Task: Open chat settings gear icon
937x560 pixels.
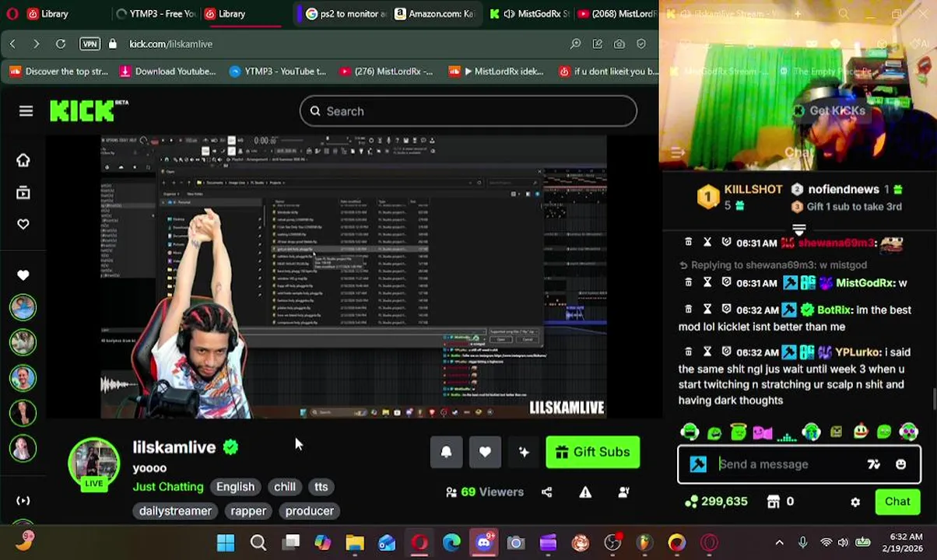Action: [855, 502]
